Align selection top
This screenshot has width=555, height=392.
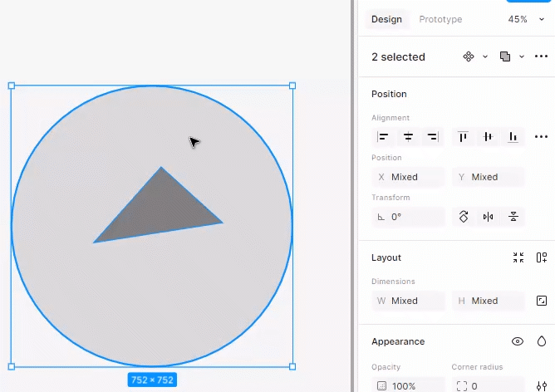point(463,136)
